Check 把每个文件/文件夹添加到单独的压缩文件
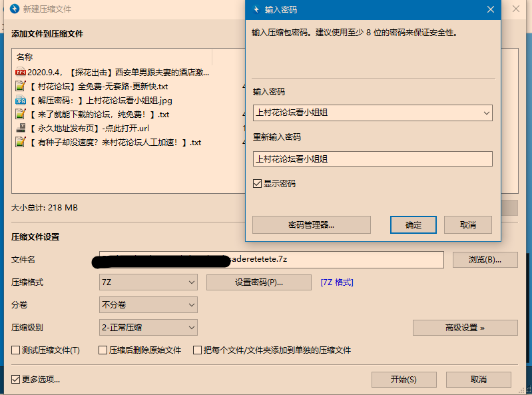This screenshot has width=532, height=395. click(197, 350)
